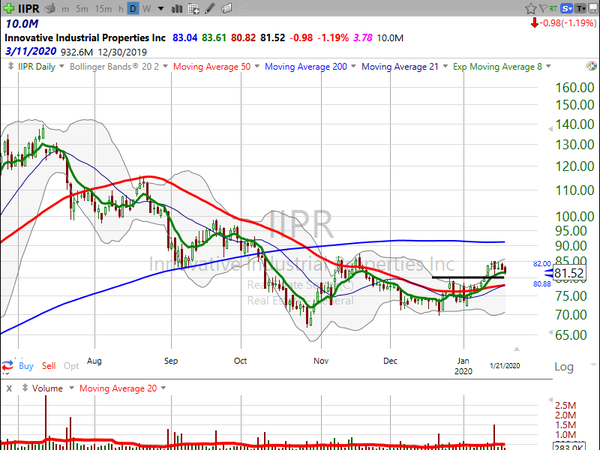Open the color palette chart settings icon

pyautogui.click(x=591, y=66)
